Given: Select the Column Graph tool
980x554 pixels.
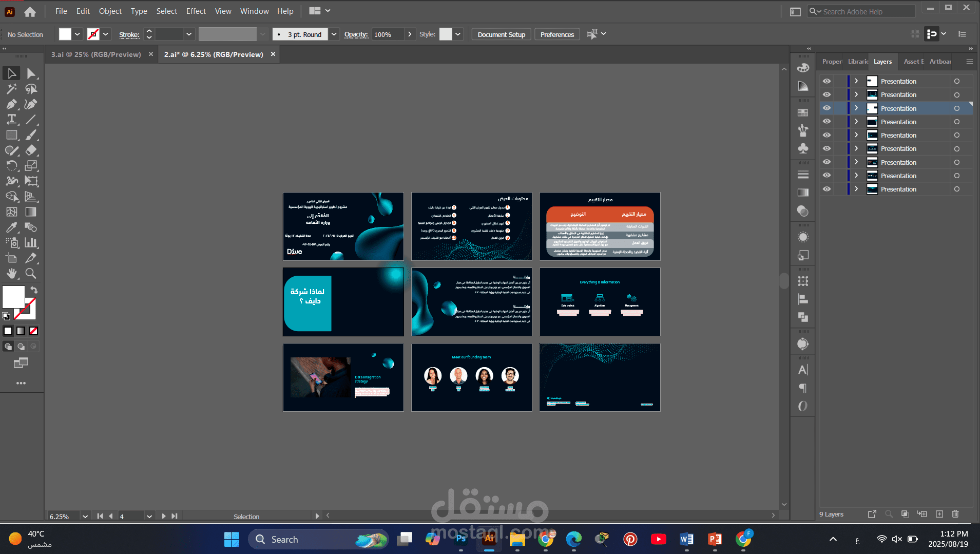Looking at the screenshot, I should point(31,243).
